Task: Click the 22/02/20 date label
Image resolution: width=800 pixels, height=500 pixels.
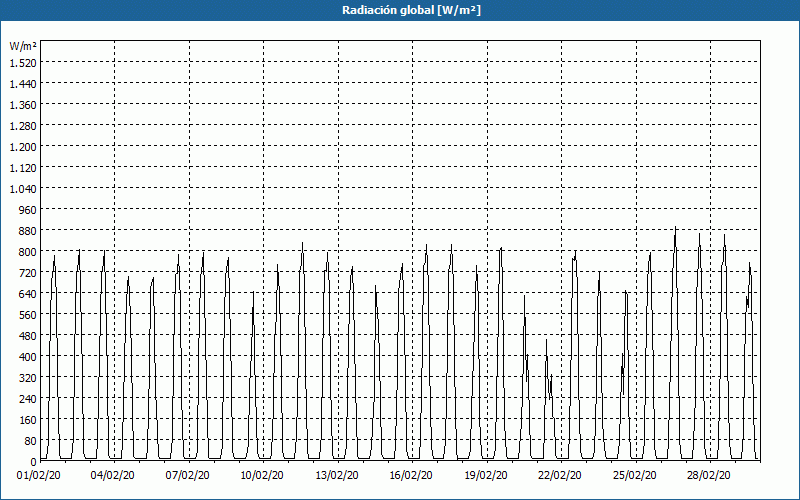Action: 560,476
